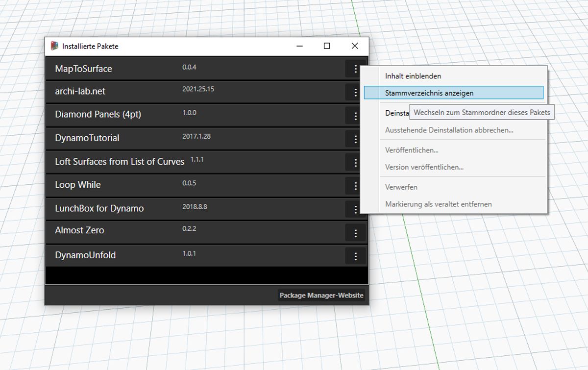
Task: Select the Almost Zero package name
Action: [x=79, y=230]
